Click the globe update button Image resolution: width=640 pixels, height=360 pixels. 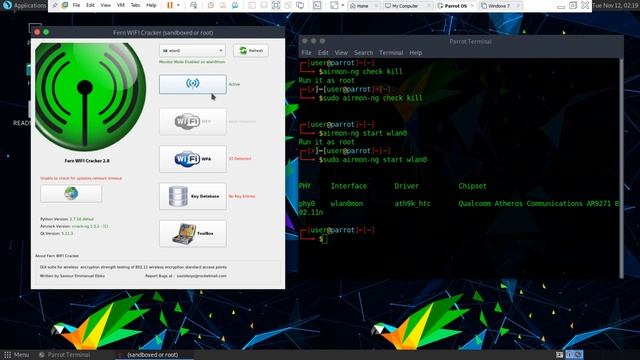click(x=71, y=193)
